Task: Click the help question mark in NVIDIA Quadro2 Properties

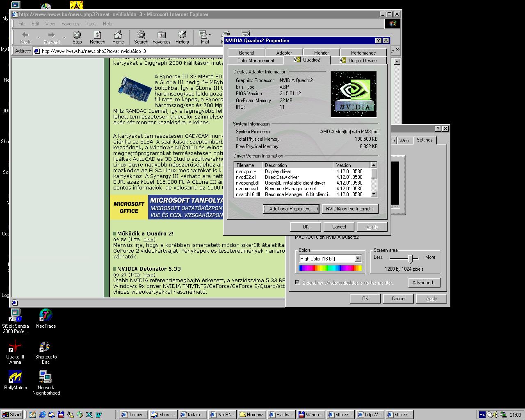Action: tap(378, 41)
